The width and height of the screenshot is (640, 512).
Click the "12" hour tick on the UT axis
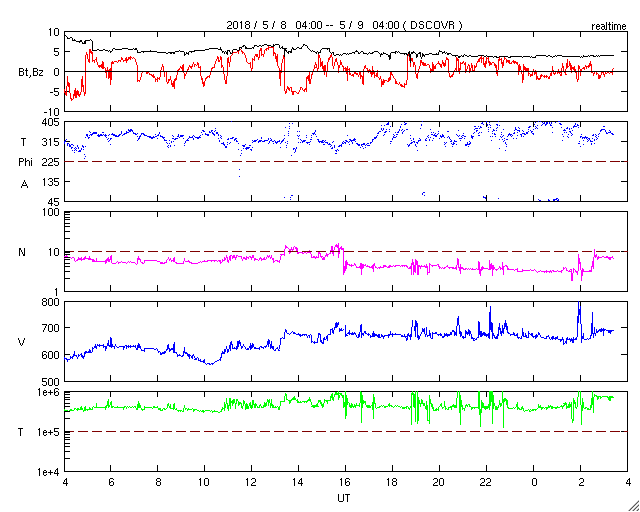251,482
